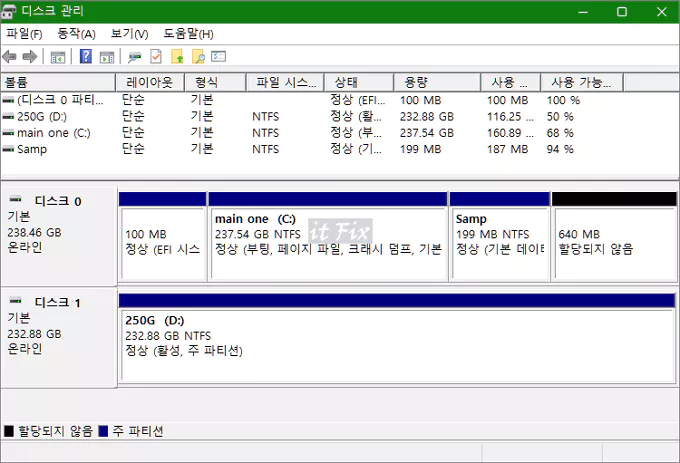The image size is (680, 463).
Task: Sort by the 상태 column header
Action: 359,82
